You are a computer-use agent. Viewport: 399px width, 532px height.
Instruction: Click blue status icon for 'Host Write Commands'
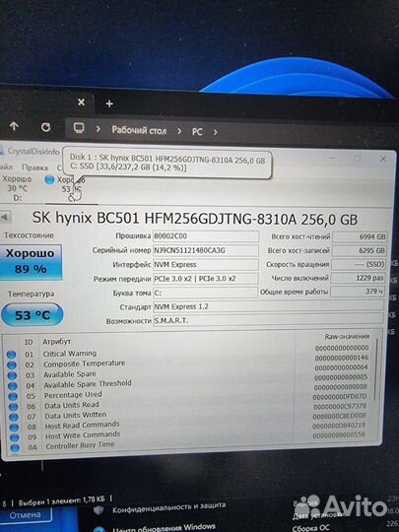click(14, 437)
